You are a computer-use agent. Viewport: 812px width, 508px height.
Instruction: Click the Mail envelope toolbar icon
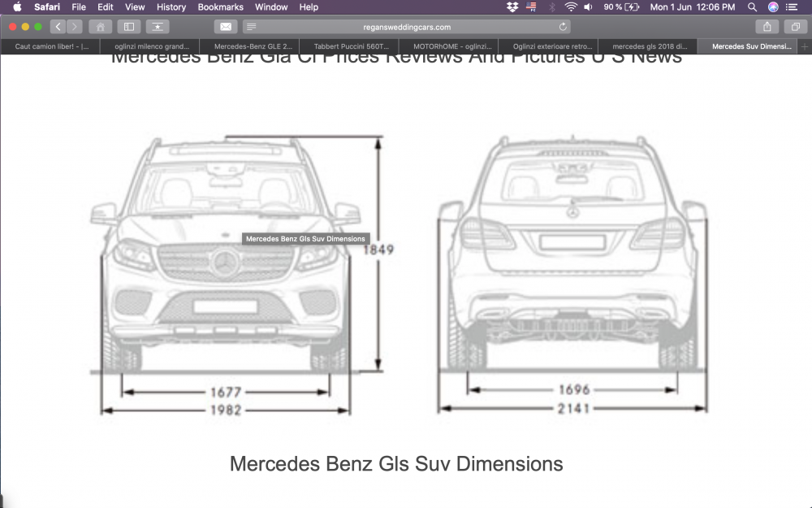tap(226, 27)
